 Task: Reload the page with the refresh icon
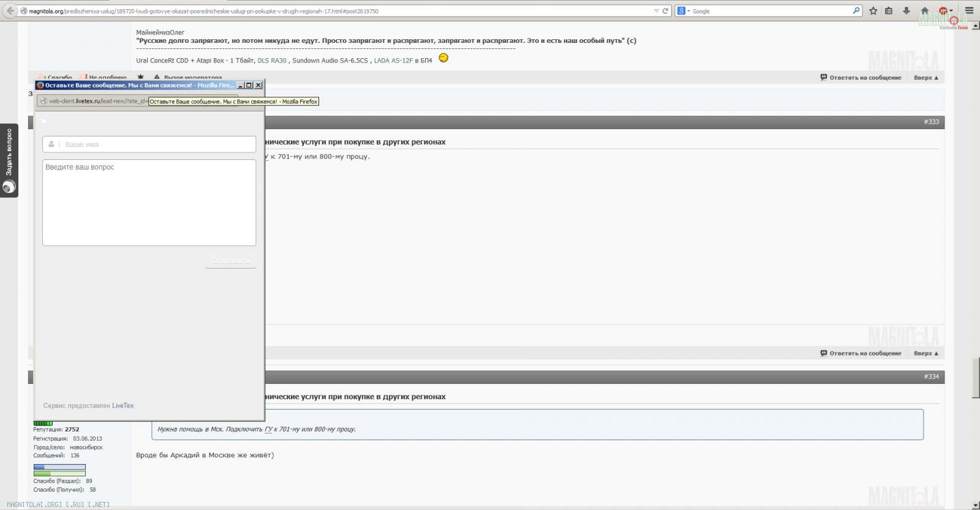(665, 11)
